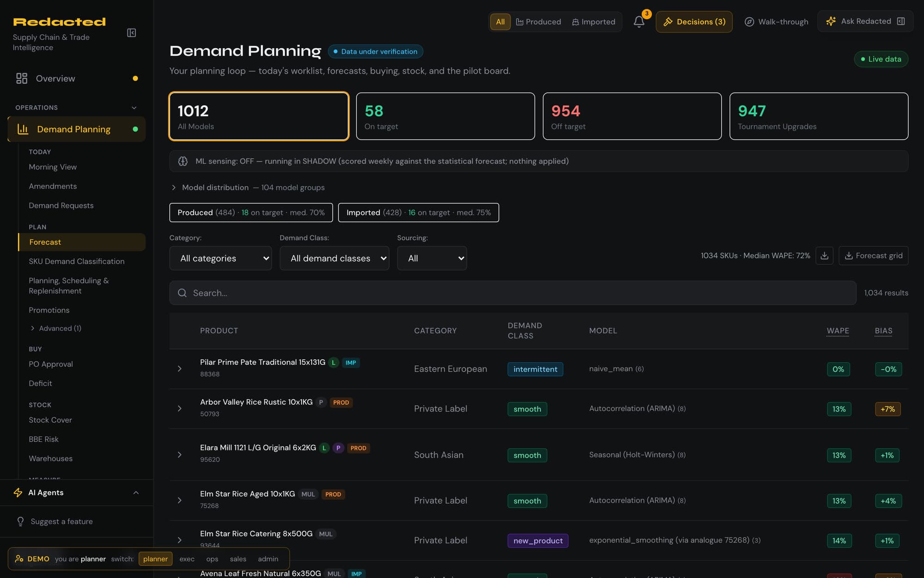
Task: Sort by the BIAS column header
Action: (883, 331)
